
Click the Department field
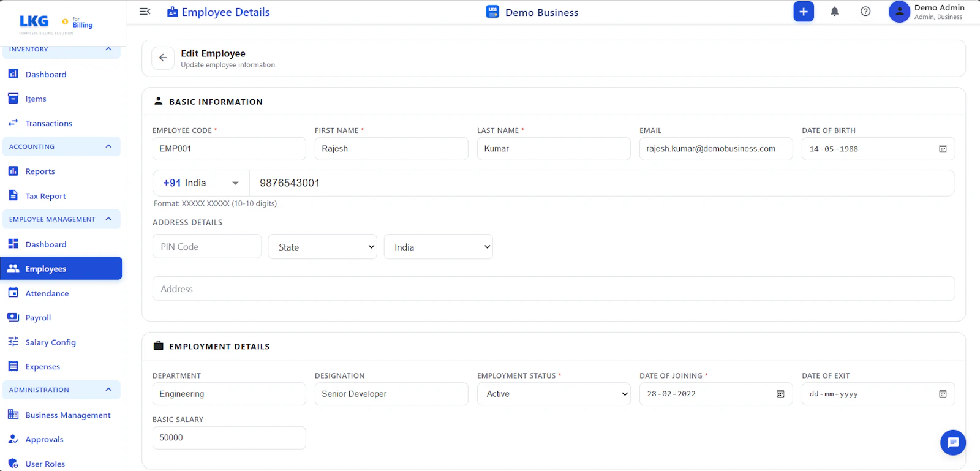coord(229,394)
